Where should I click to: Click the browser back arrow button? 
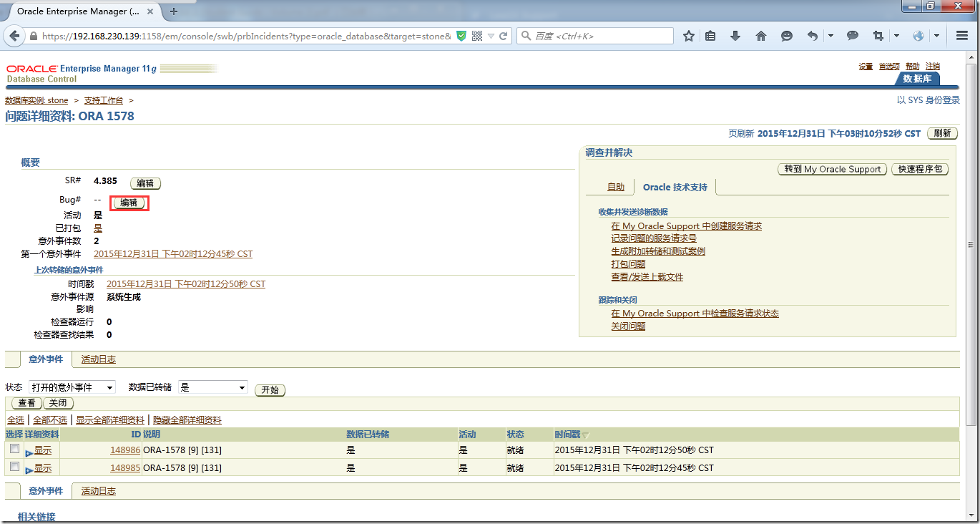(x=15, y=36)
